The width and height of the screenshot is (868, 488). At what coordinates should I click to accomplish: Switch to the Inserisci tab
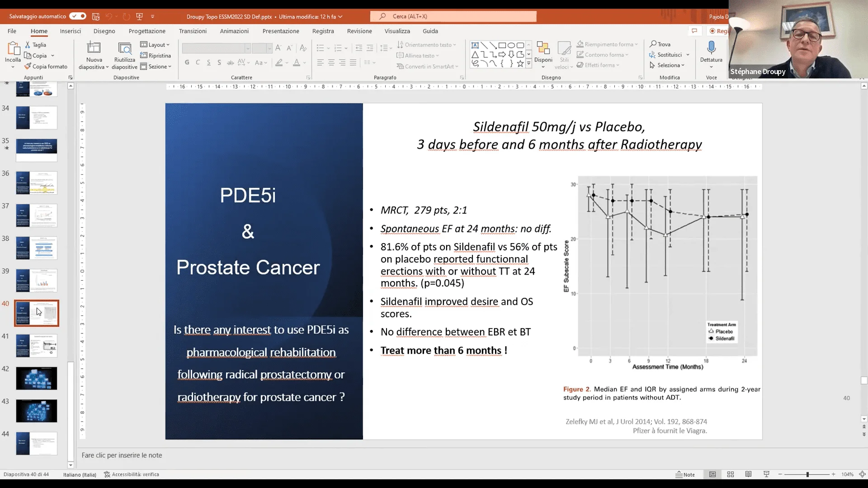tap(71, 31)
